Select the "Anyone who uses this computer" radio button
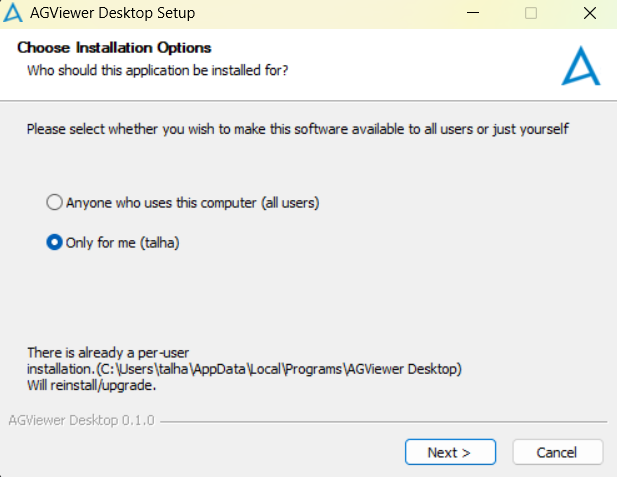 pos(54,202)
